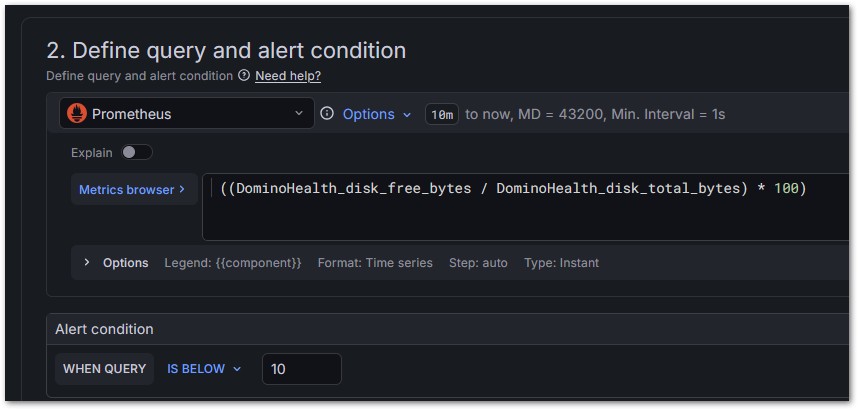Click the WHEN QUERY label
Screen dimensions: 858x410
click(x=105, y=369)
